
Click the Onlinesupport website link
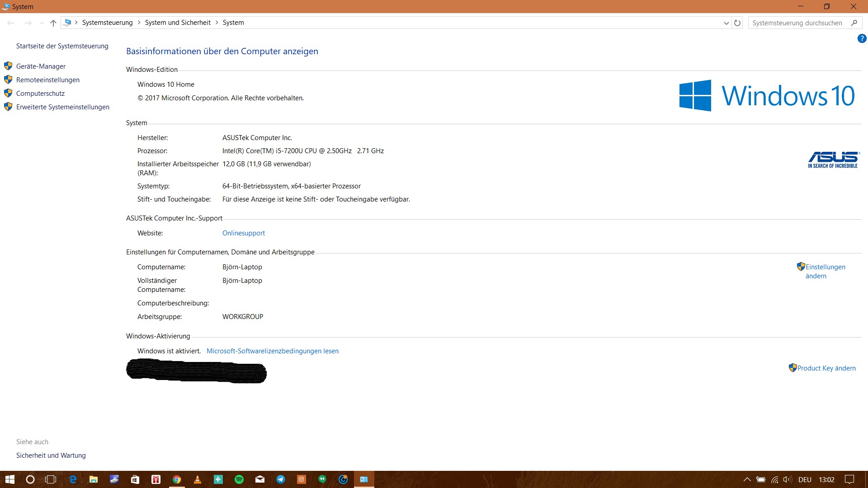[243, 233]
